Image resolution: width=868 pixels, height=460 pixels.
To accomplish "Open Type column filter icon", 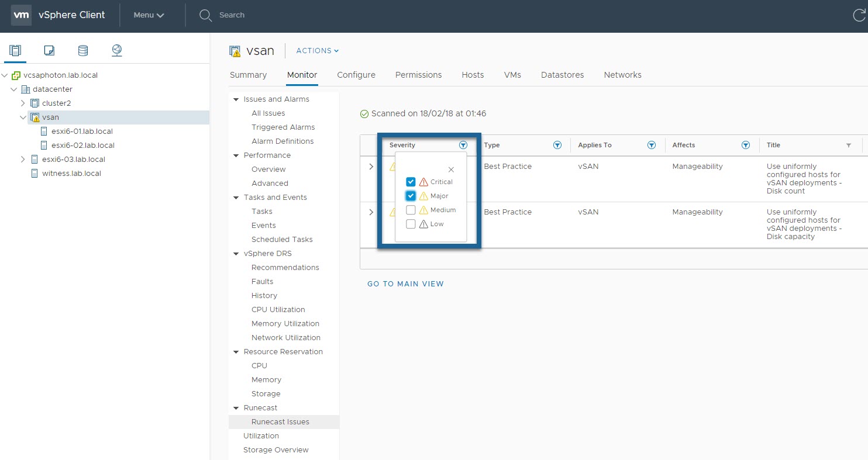I will click(x=557, y=145).
